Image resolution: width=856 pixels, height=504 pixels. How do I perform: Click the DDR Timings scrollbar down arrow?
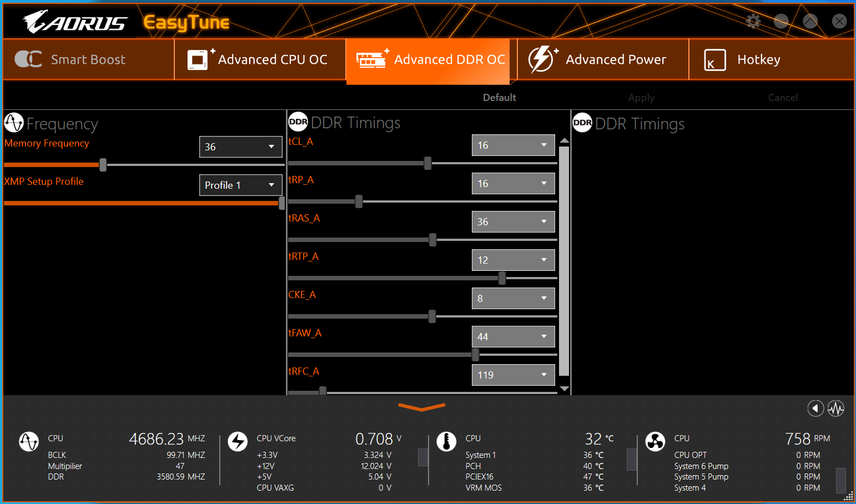(x=565, y=389)
